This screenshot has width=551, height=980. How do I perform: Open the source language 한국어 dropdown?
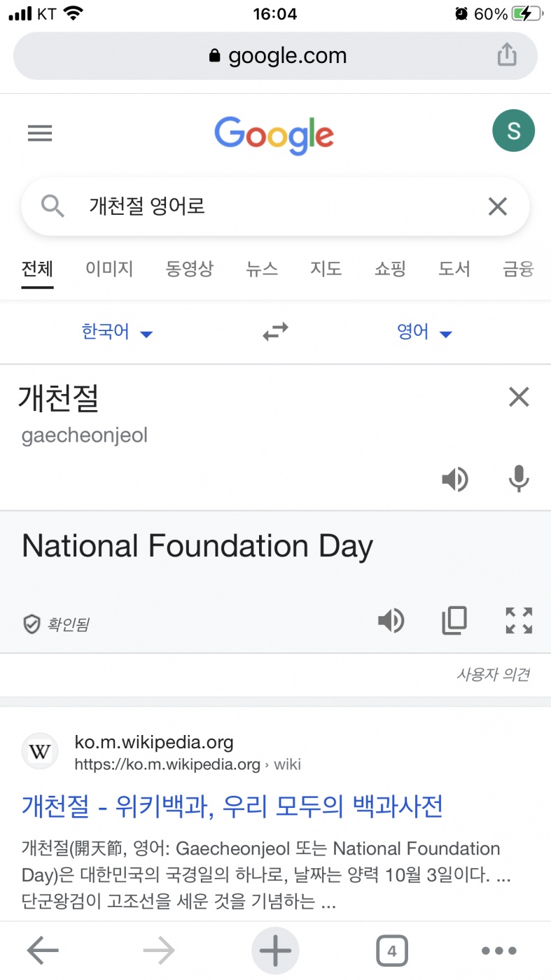(x=117, y=332)
